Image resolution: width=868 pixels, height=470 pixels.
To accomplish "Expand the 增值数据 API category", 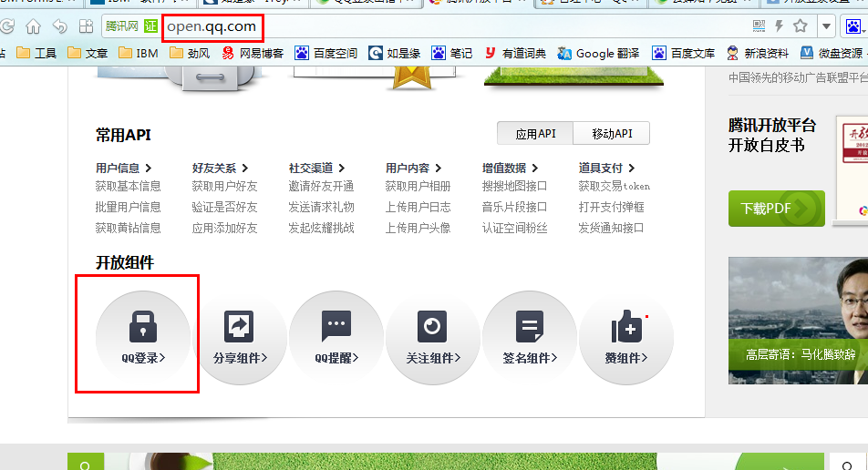I will (x=510, y=168).
